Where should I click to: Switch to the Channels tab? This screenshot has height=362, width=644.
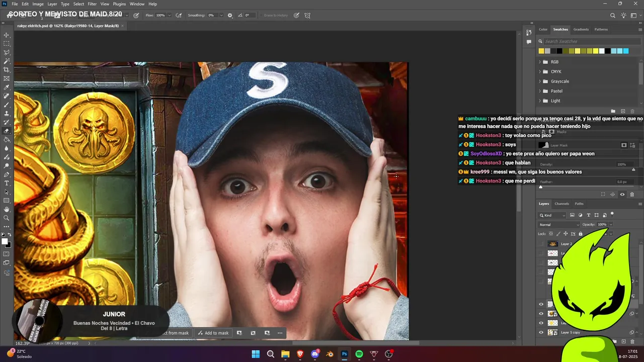pos(561,204)
